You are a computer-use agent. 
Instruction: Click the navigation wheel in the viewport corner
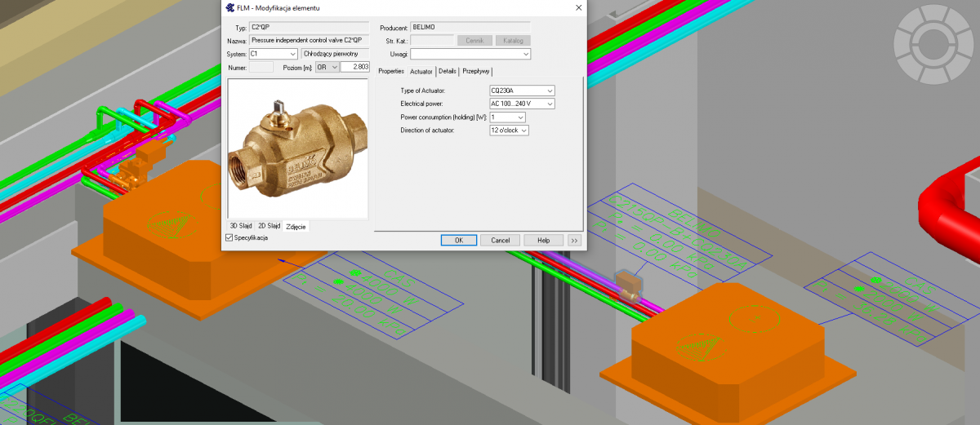click(x=931, y=38)
